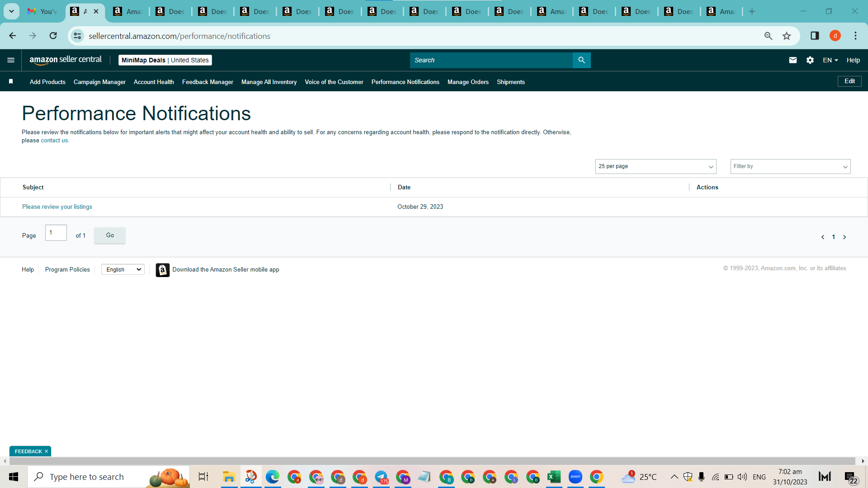Open the tab search dropdown arrow
This screenshot has width=868, height=488.
(11, 11)
